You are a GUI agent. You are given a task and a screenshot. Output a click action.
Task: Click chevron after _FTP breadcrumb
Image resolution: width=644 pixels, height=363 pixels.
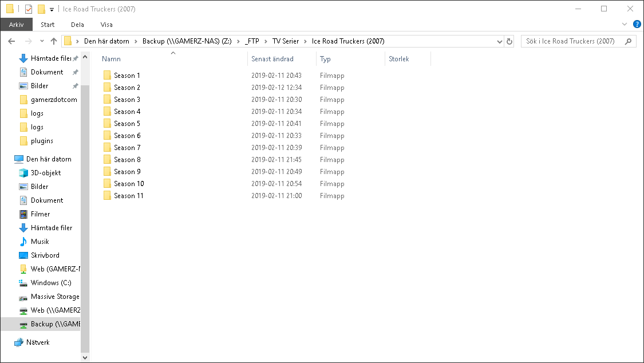266,41
